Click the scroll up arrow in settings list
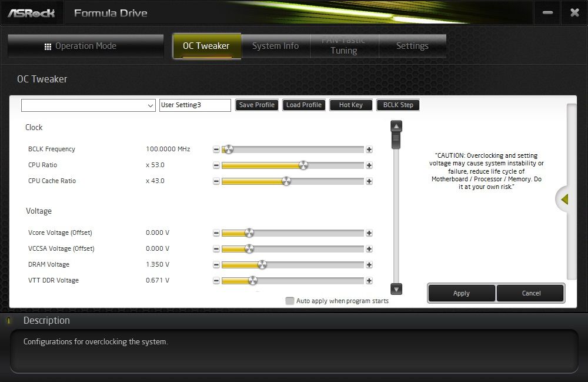Viewport: 588px width, 382px height. (396, 126)
